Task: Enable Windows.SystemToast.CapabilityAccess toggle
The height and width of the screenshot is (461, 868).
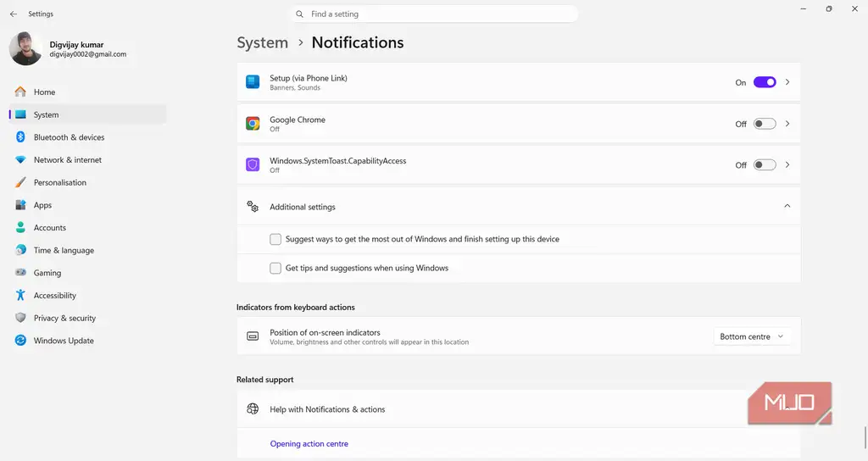Action: click(x=765, y=165)
